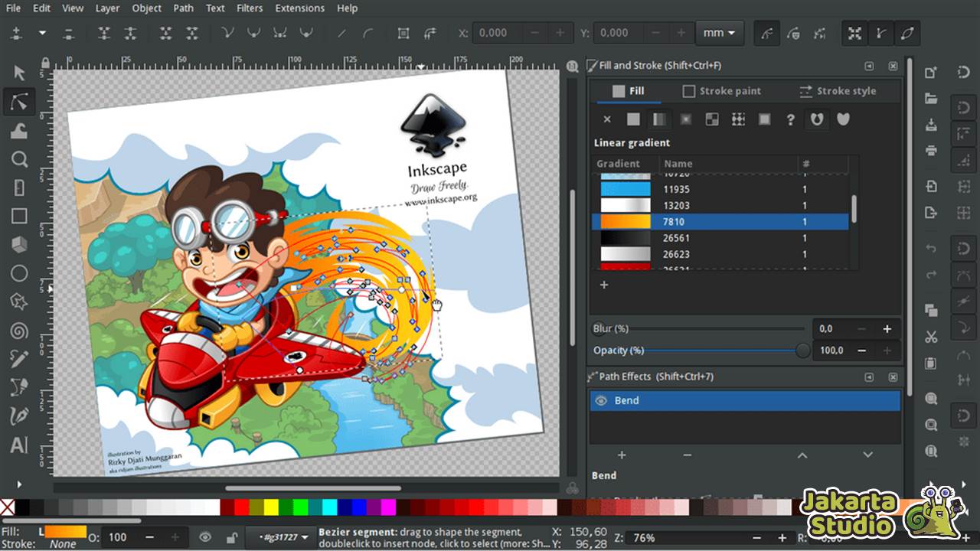Select the 3D Box tool
This screenshot has width=980, height=551.
[x=19, y=245]
